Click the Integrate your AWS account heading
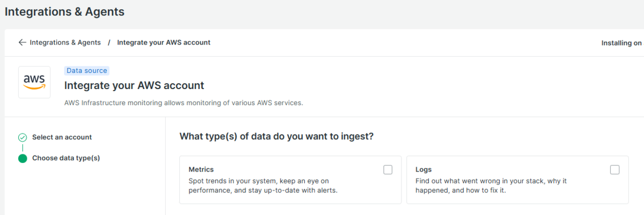 click(134, 85)
